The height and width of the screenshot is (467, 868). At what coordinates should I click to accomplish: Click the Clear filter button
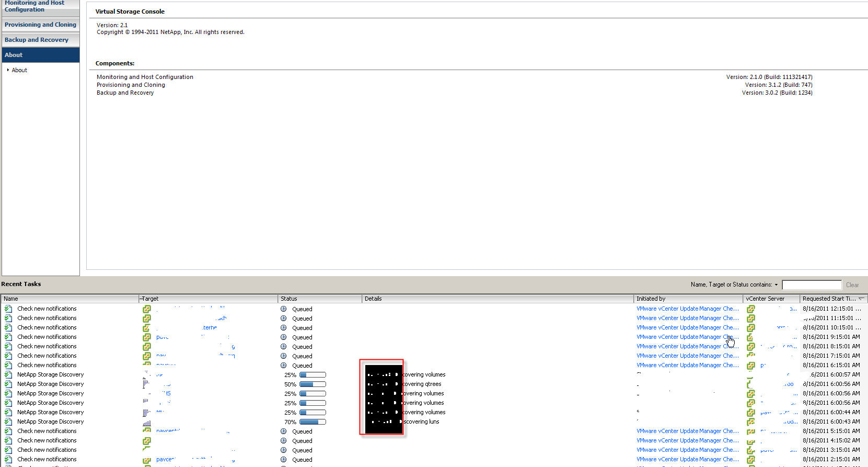852,285
